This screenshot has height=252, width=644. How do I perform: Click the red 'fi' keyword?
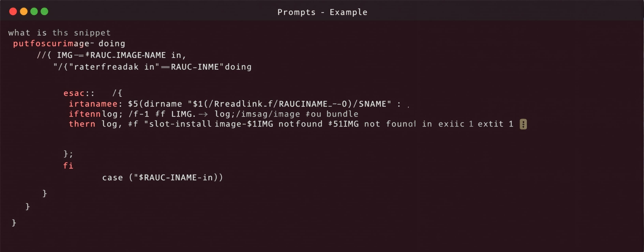click(68, 166)
